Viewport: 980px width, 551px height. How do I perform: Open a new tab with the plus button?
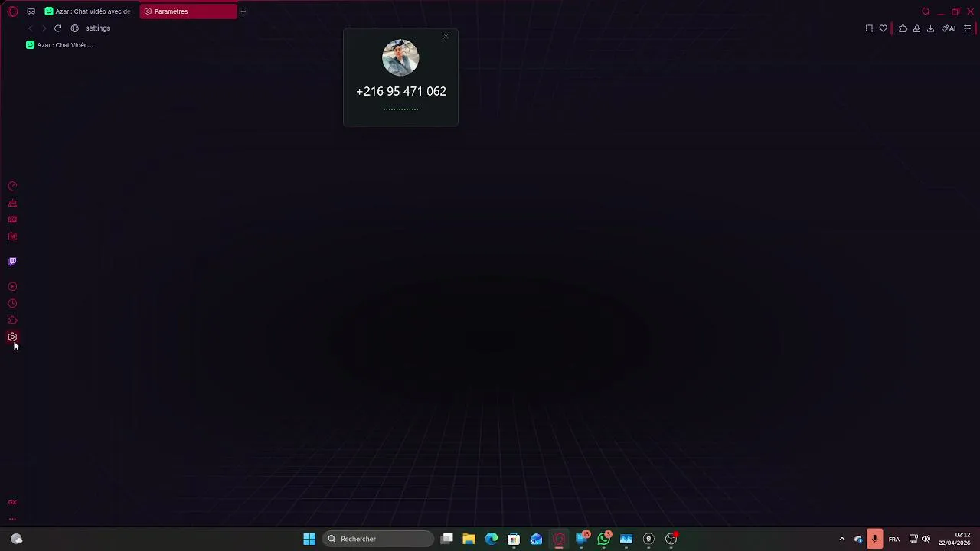(243, 11)
